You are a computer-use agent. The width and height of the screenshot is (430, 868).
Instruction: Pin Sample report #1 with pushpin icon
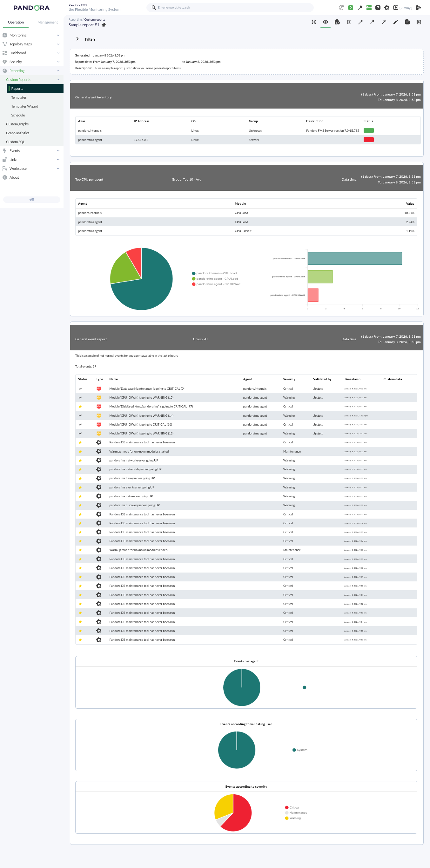tap(104, 25)
